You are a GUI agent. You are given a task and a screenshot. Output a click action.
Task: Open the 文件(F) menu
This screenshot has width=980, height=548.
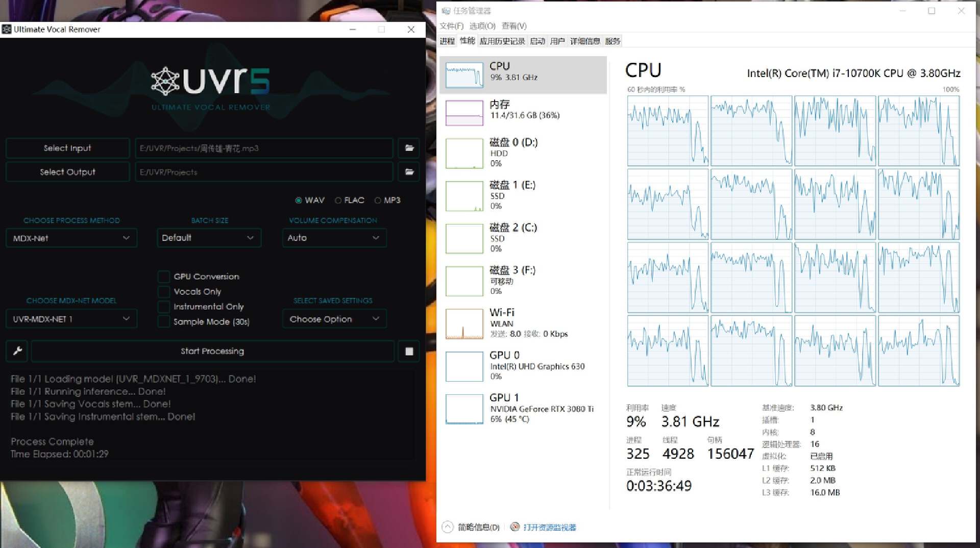[x=452, y=26]
